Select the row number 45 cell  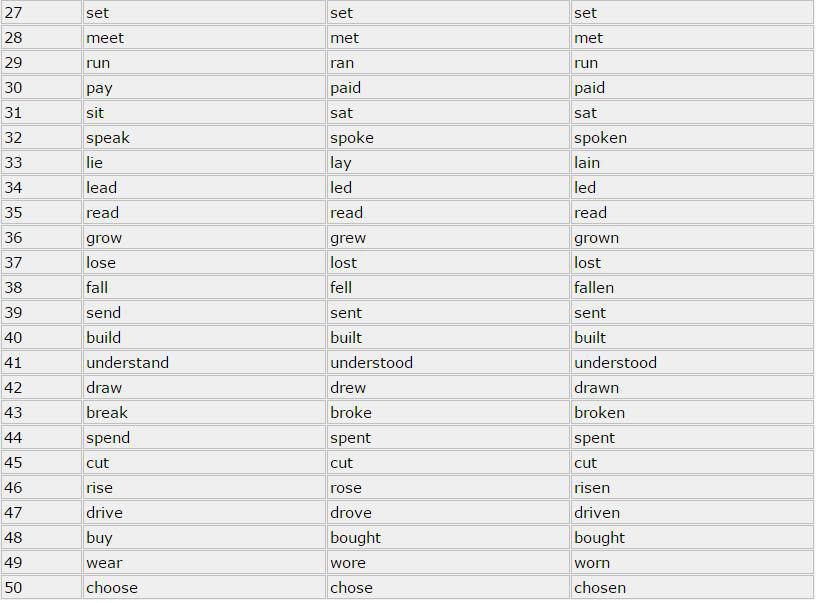pyautogui.click(x=41, y=463)
